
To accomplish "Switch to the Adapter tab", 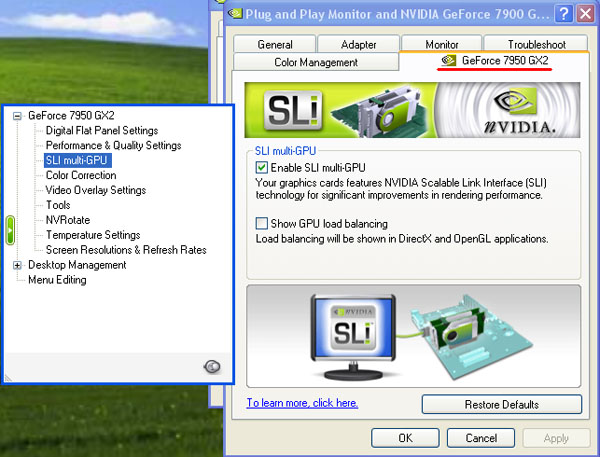I will (359, 44).
